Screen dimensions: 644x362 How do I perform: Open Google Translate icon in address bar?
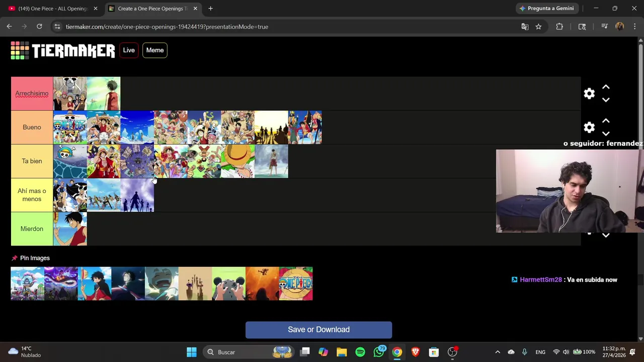(525, 27)
